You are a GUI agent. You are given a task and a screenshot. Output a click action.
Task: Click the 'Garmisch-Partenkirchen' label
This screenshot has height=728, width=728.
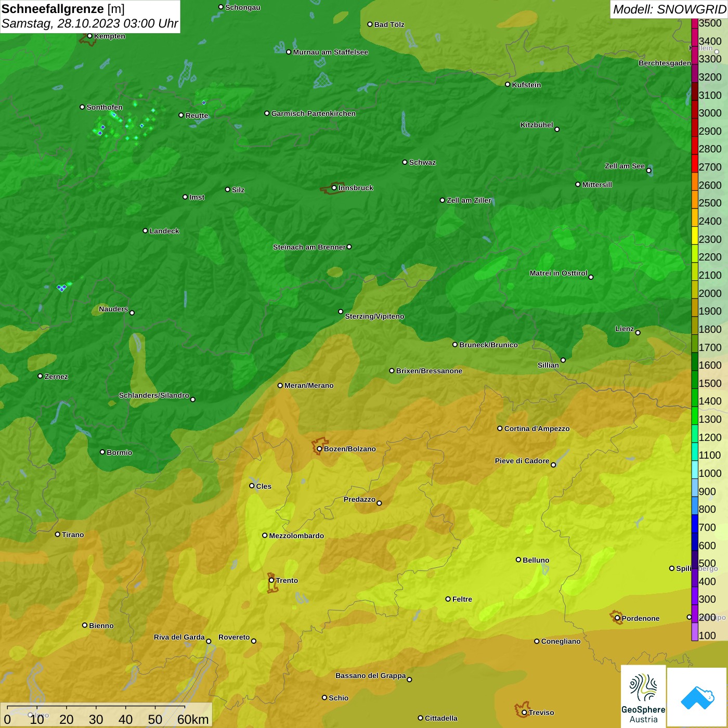click(314, 113)
